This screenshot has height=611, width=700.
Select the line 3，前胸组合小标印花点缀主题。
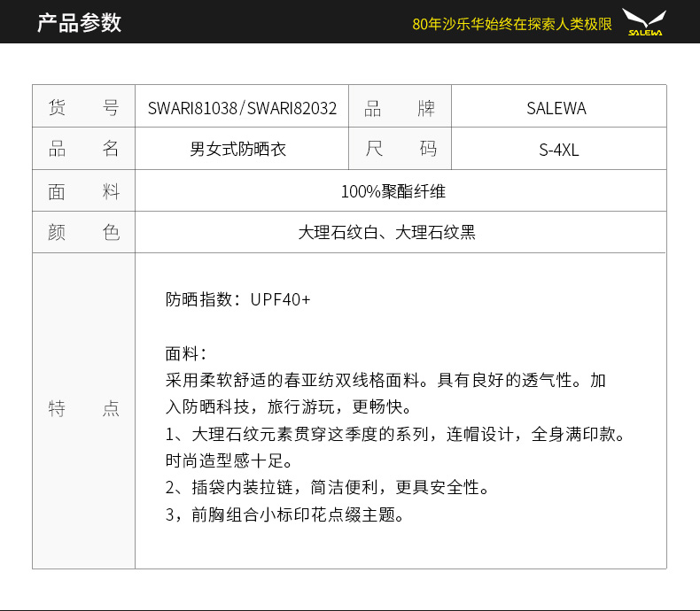pyautogui.click(x=285, y=514)
